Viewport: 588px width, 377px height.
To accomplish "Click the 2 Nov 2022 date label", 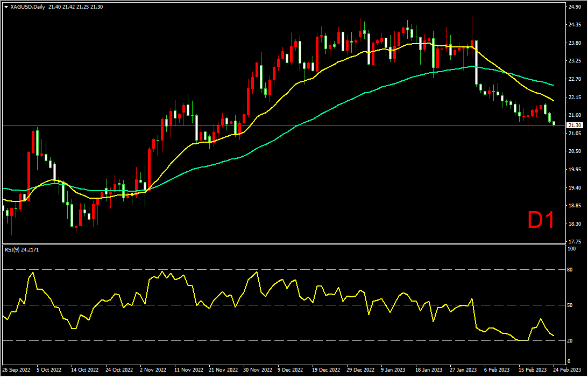I will (153, 370).
